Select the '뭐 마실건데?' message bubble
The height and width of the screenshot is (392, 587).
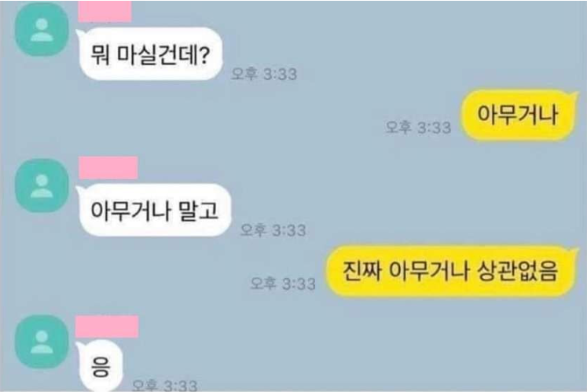click(x=151, y=54)
